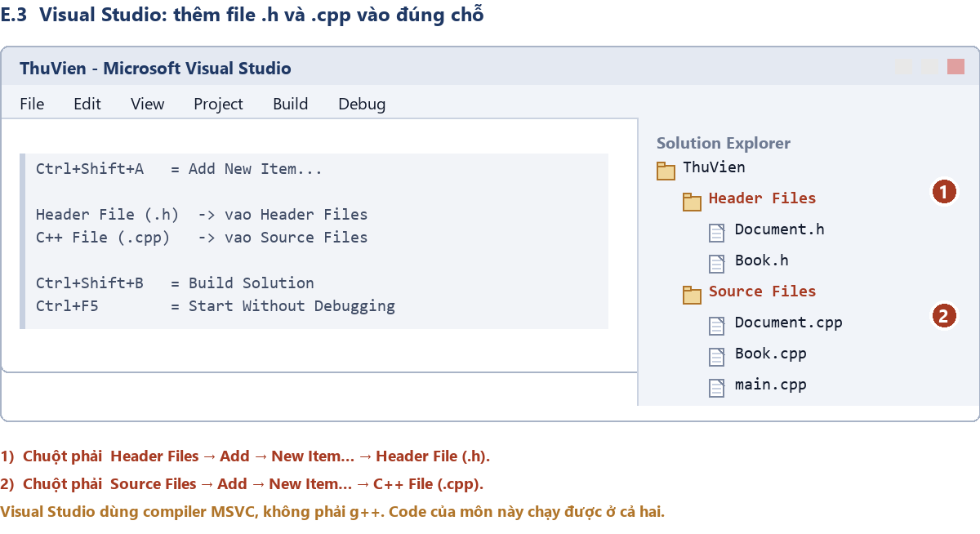This screenshot has width=980, height=534.
Task: Click the 'C++ File (.cpp)' editor line
Action: pyautogui.click(x=202, y=238)
